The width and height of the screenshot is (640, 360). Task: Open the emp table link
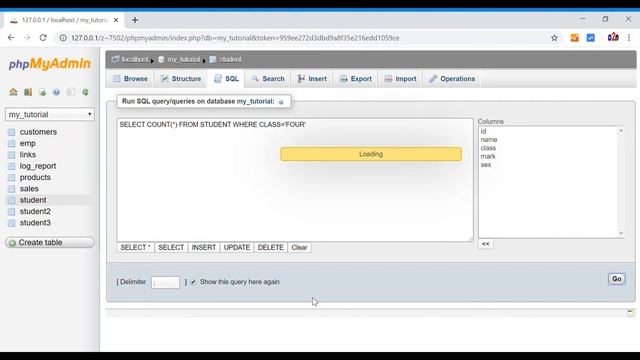pos(28,144)
